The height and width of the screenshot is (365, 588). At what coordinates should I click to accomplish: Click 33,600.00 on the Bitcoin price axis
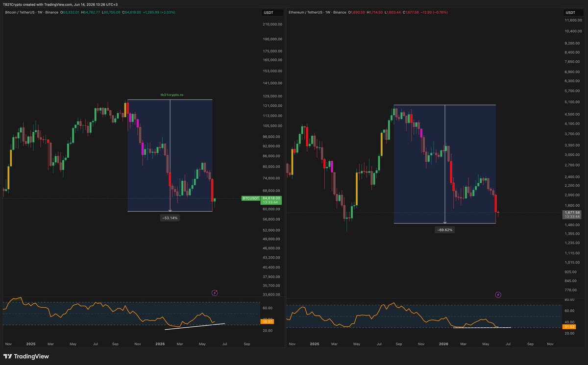272,294
